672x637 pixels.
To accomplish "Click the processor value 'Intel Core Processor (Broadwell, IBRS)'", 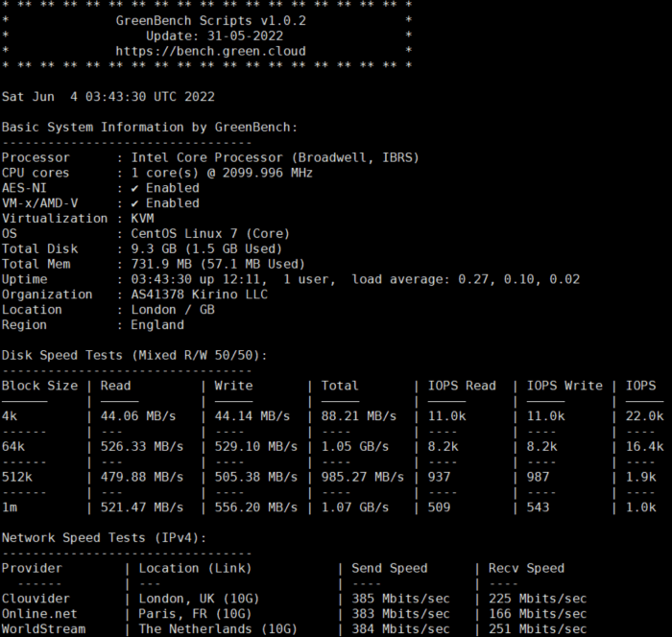I will [275, 157].
